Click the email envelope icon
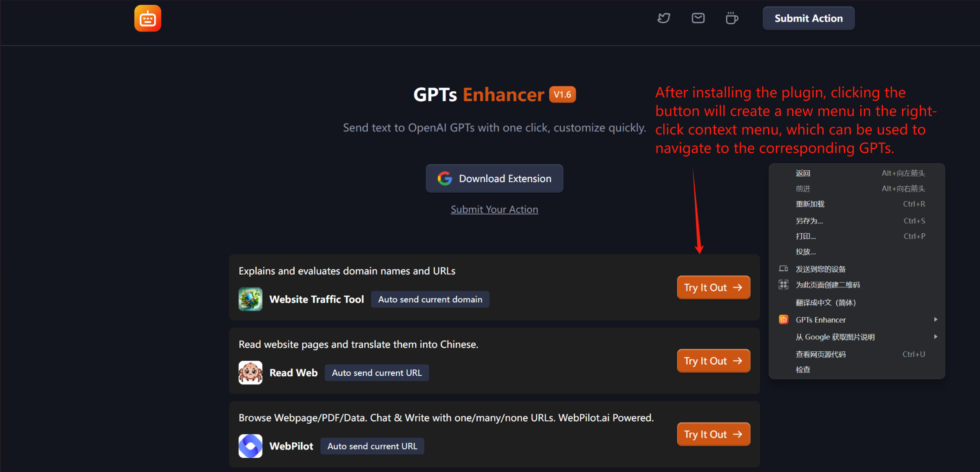Viewport: 980px width, 472px height. (x=698, y=18)
